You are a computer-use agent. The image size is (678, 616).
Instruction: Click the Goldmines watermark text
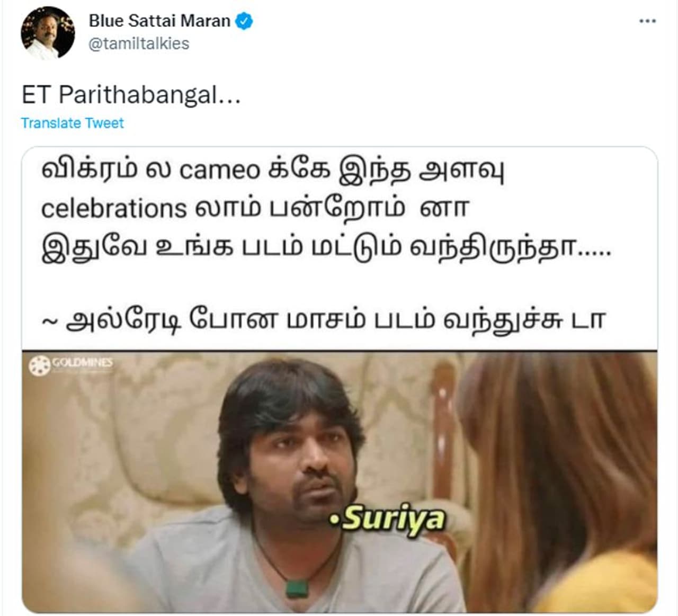tap(82, 363)
